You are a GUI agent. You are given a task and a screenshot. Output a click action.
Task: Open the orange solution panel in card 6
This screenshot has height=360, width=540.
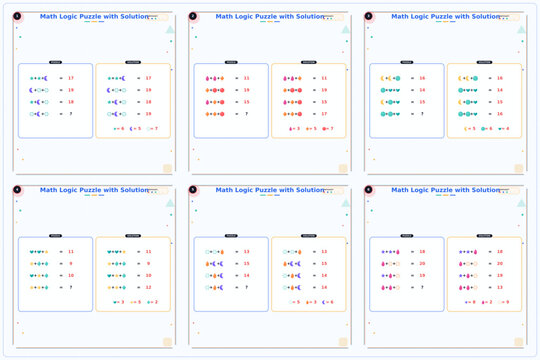click(484, 274)
